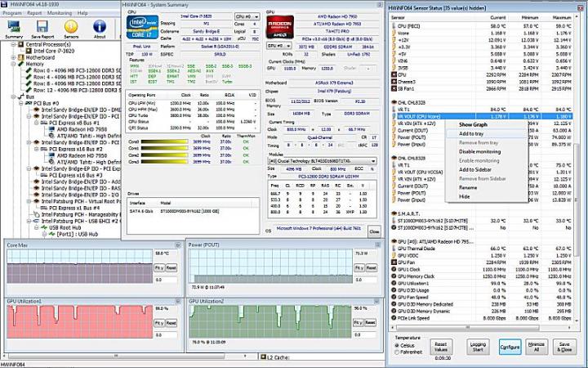Select the GPU Memory Clock sensor row
The image size is (588, 368).
pos(481,276)
